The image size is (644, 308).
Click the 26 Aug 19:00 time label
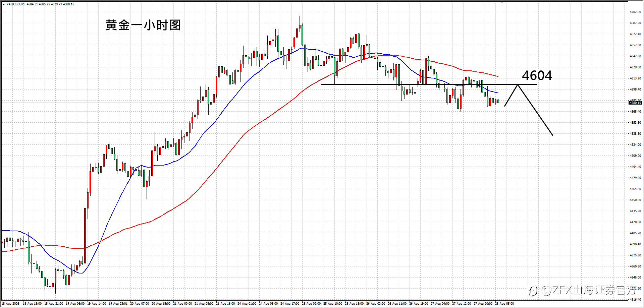(x=419, y=304)
